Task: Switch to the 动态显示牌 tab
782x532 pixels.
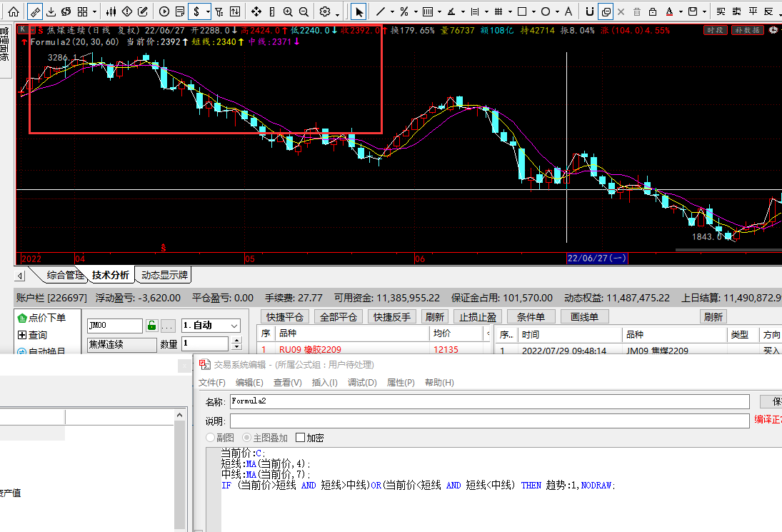Action: tap(164, 275)
